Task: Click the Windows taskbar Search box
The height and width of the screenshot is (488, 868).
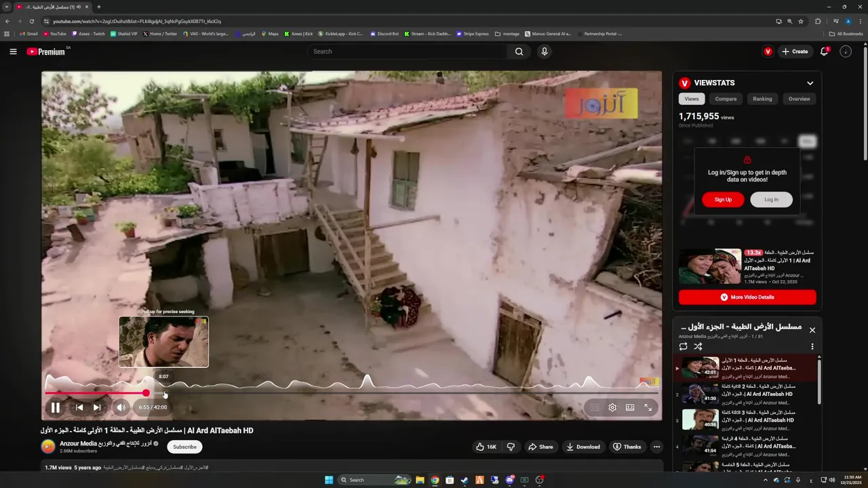Action: click(376, 480)
